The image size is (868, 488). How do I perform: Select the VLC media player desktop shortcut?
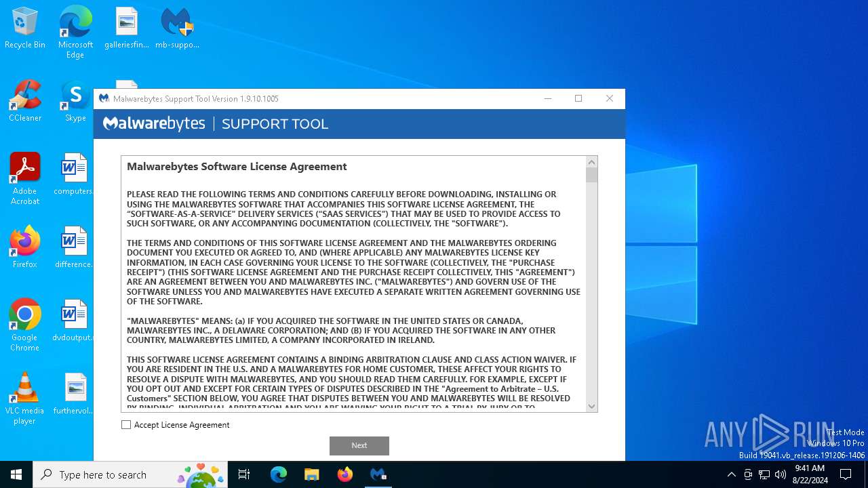pyautogui.click(x=25, y=399)
